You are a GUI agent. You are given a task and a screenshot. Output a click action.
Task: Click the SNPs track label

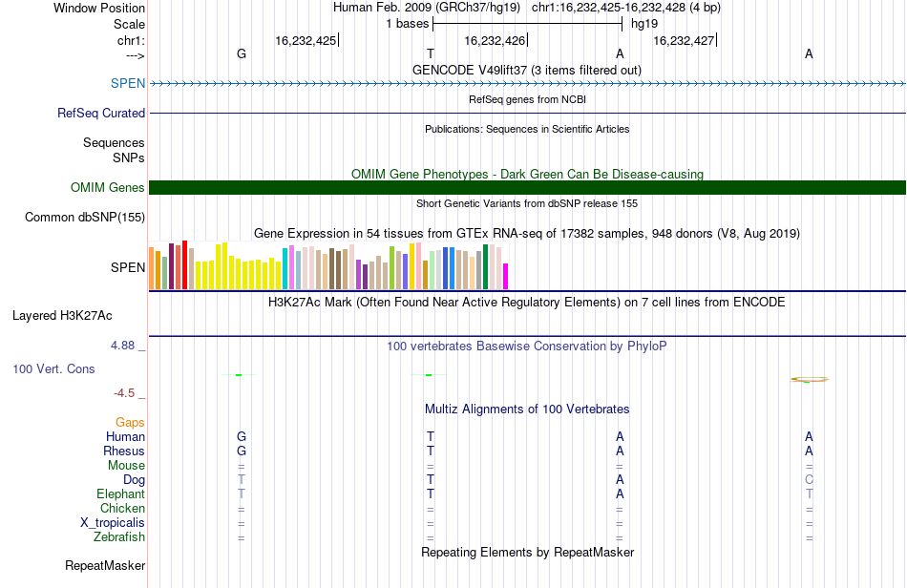click(129, 157)
